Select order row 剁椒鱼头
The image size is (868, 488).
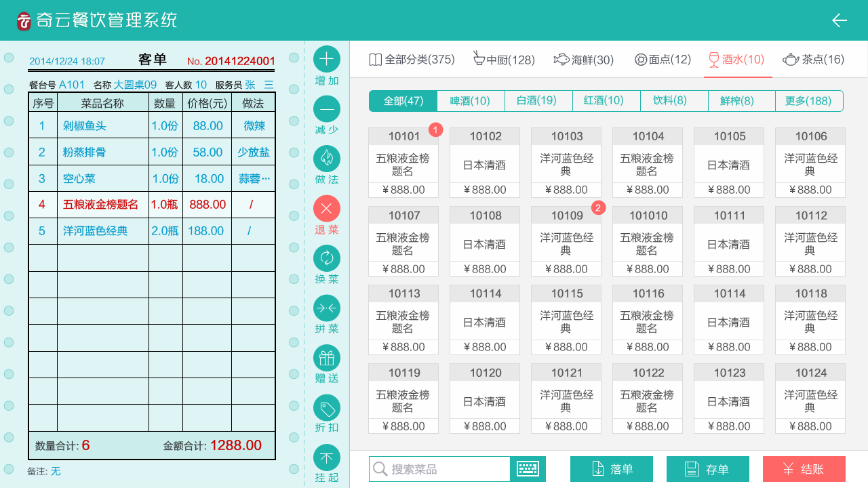(152, 125)
